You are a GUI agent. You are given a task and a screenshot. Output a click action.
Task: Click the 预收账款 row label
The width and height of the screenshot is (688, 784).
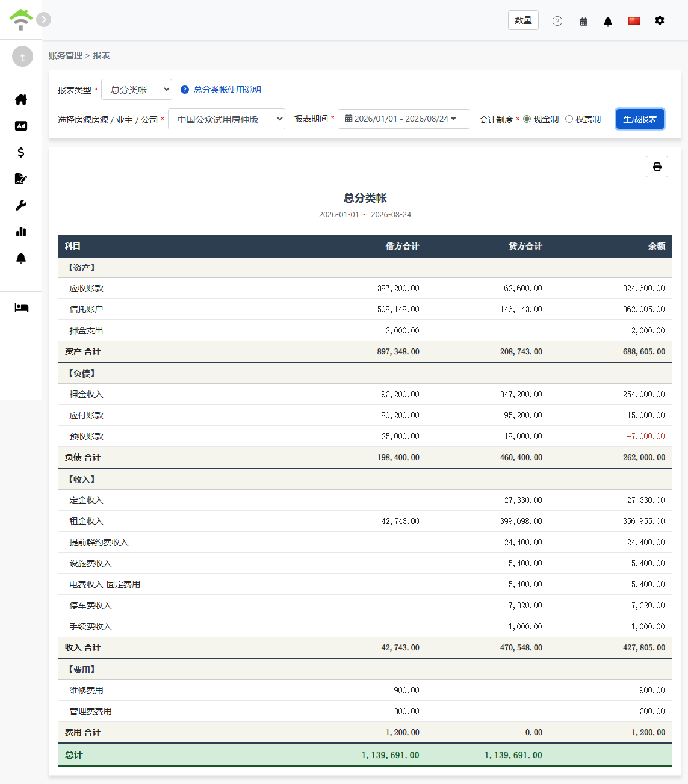point(86,436)
